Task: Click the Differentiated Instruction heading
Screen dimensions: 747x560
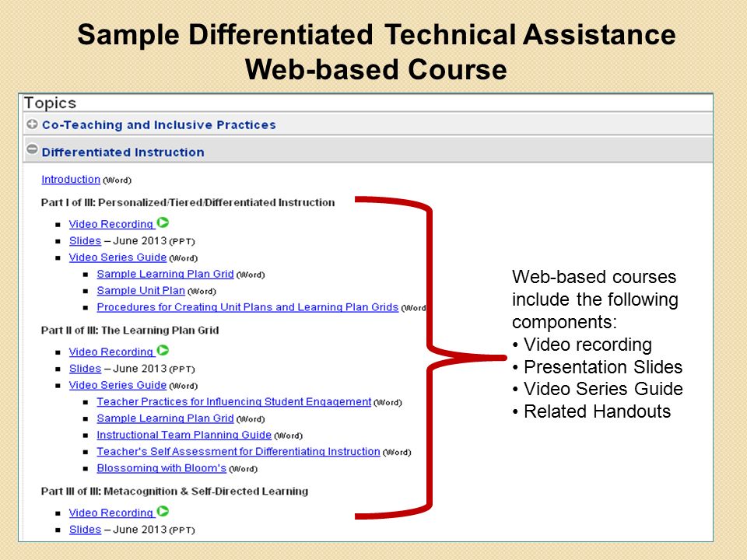Action: (123, 152)
